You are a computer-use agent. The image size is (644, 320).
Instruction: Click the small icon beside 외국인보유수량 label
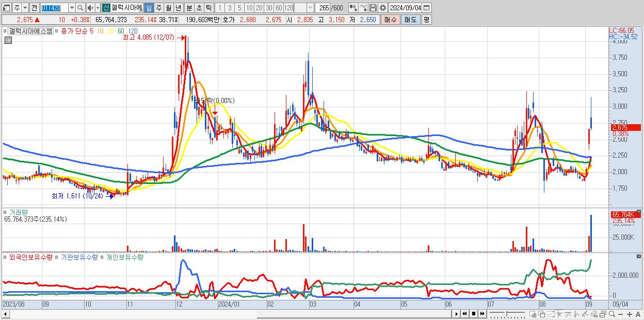pos(5,257)
